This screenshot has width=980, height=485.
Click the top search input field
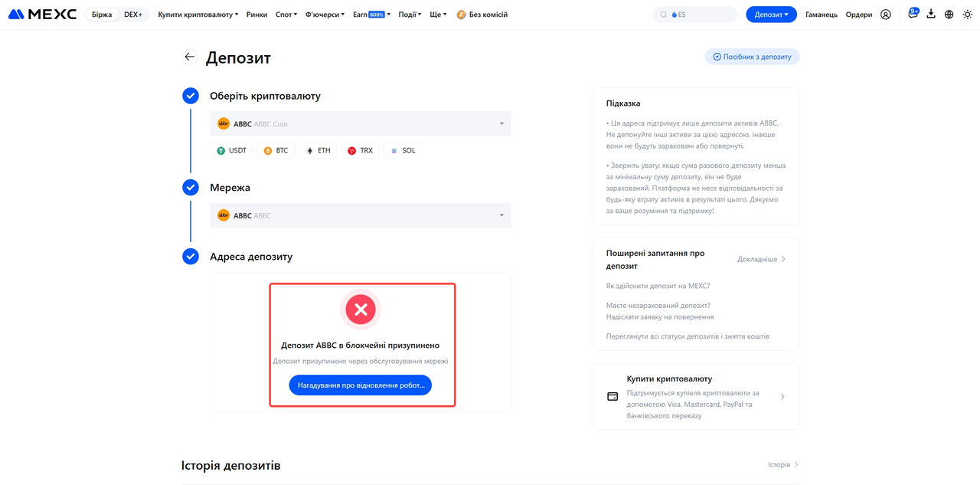click(695, 15)
